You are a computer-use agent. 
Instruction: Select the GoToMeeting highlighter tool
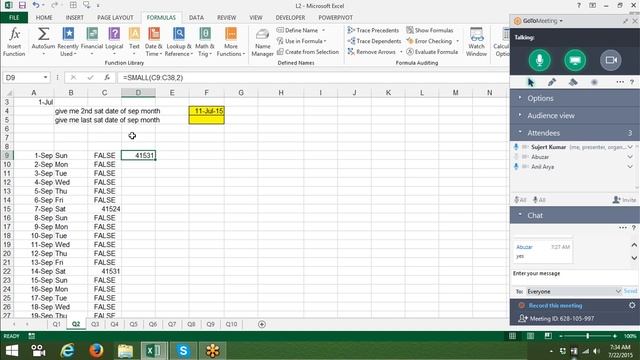point(573,82)
